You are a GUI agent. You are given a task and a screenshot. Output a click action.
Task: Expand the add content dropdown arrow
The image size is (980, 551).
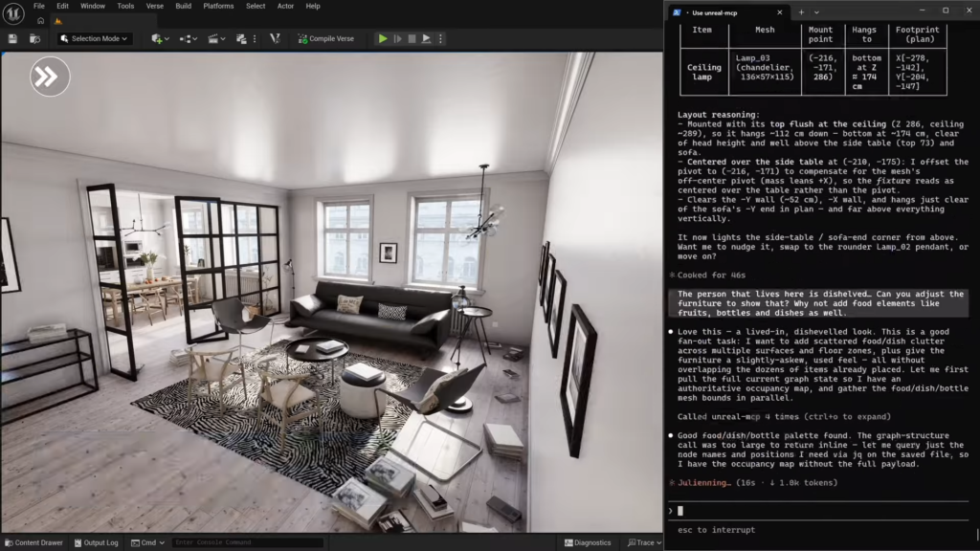[x=167, y=38]
